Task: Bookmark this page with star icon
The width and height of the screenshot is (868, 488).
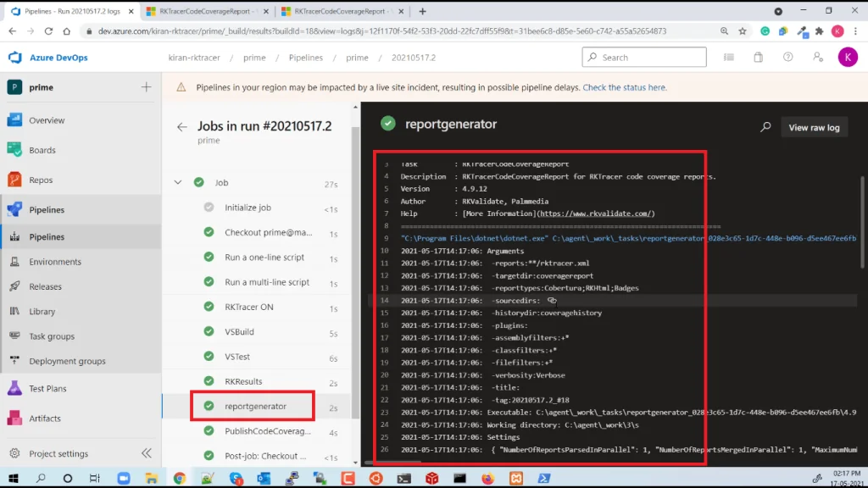Action: coord(743,31)
